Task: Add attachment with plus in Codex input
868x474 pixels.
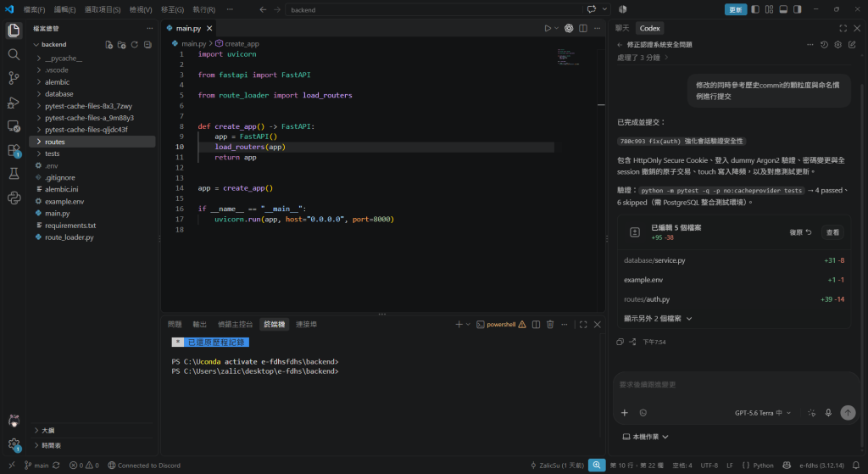Action: 625,413
